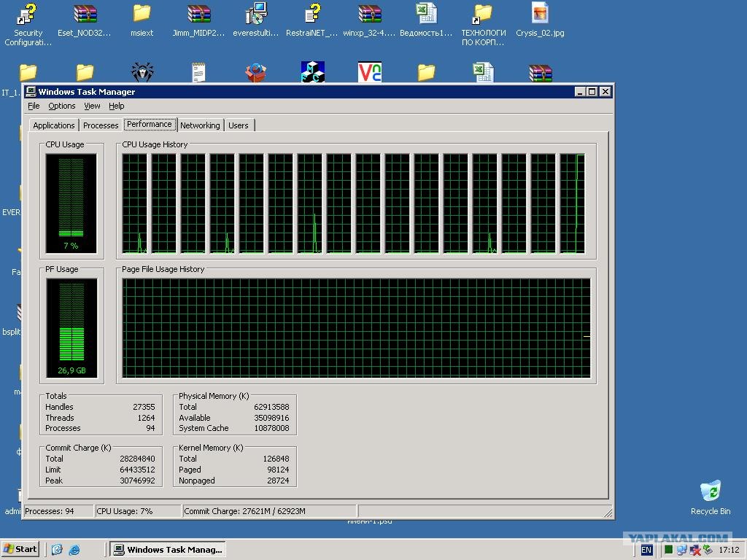Click Commit Charge Limit 64433512

[x=137, y=470]
